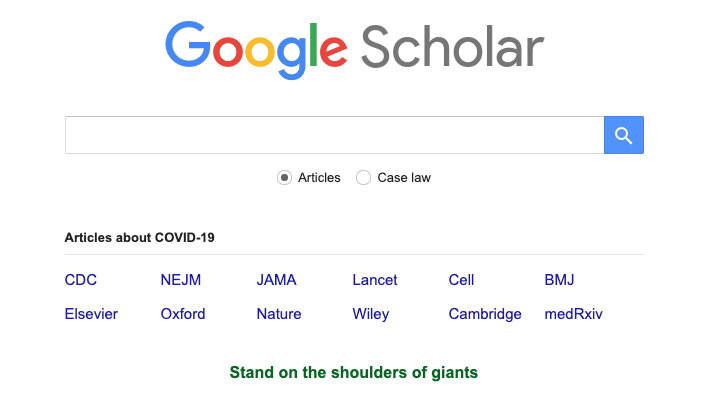The image size is (709, 414).
Task: Open the JAMA articles link
Action: point(276,280)
